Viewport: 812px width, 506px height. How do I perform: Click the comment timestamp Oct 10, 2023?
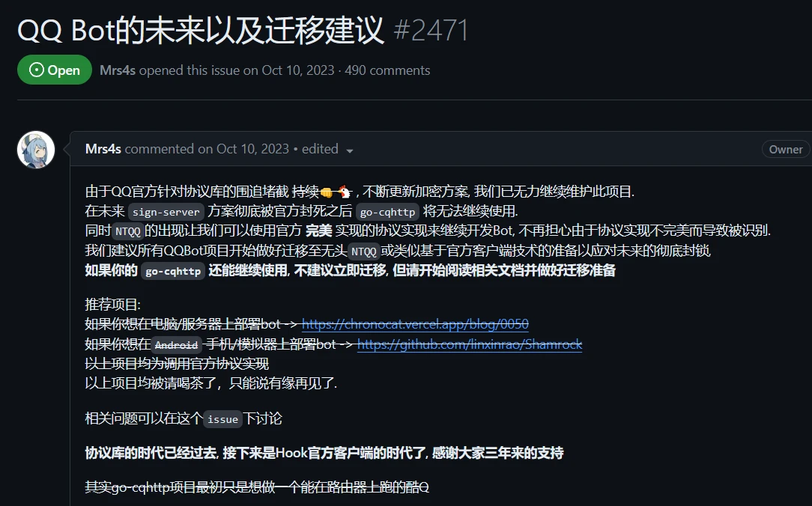252,149
